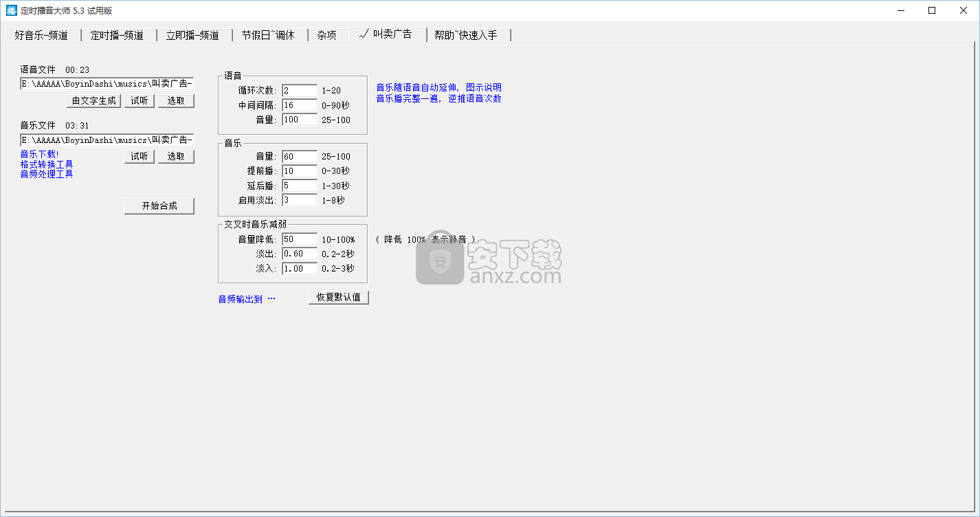Open the 定时播-频道 tab
980x517 pixels.
tap(118, 35)
